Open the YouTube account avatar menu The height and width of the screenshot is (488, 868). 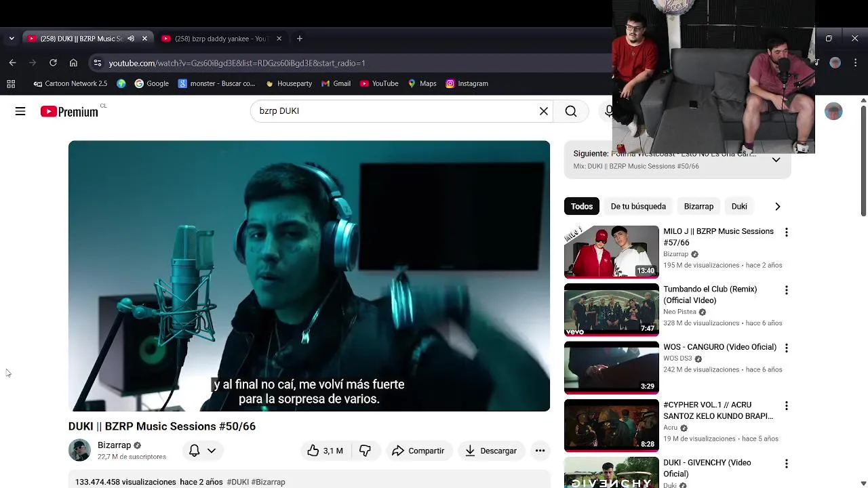pos(833,111)
